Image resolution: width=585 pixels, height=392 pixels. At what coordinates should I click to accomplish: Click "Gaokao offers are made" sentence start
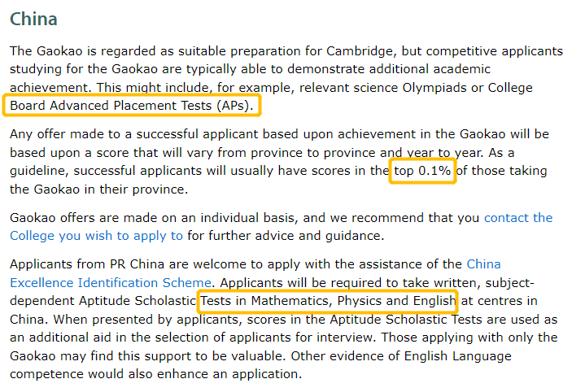77,217
